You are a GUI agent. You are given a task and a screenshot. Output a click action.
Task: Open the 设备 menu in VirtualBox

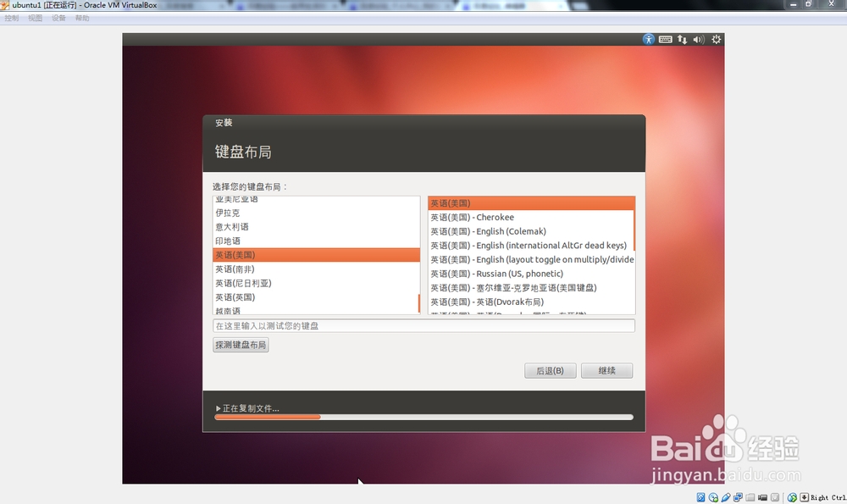(59, 18)
